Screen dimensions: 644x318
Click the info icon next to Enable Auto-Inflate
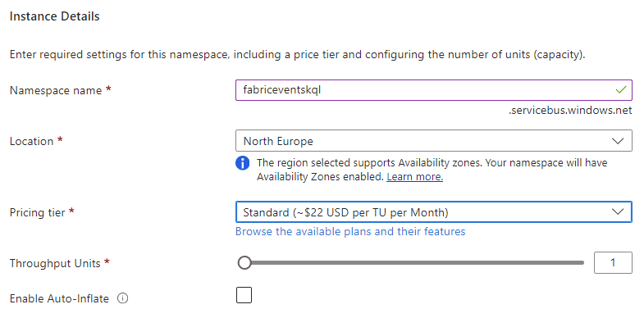point(122,298)
